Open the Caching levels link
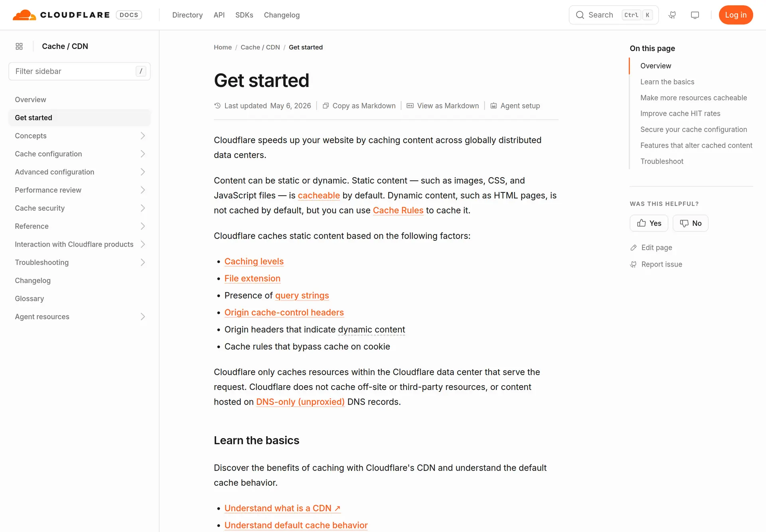The width and height of the screenshot is (766, 532). (254, 261)
